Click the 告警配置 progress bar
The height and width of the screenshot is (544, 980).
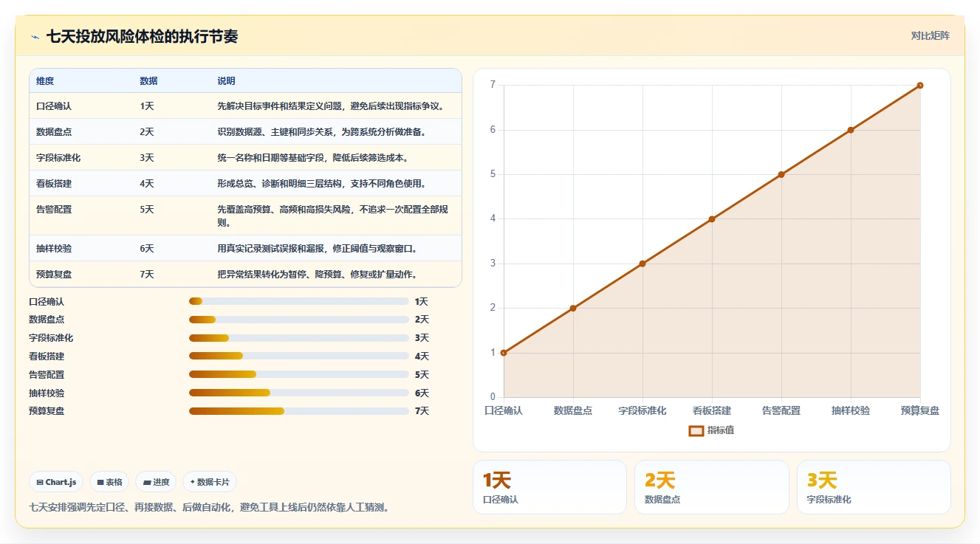click(299, 374)
